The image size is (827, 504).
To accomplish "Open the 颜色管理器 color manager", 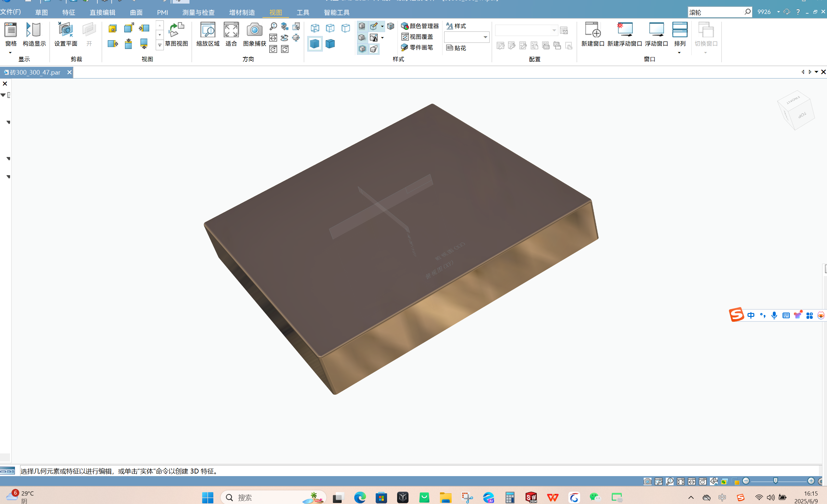I will click(x=420, y=26).
